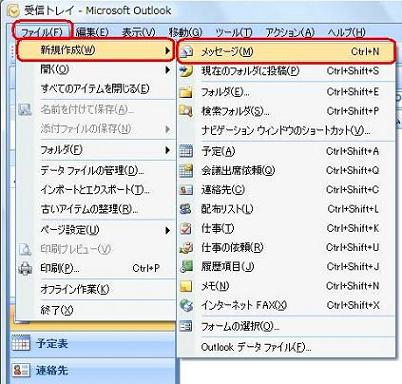Click the Internet FAX globe icon
The height and width of the screenshot is (384, 402).
(186, 305)
